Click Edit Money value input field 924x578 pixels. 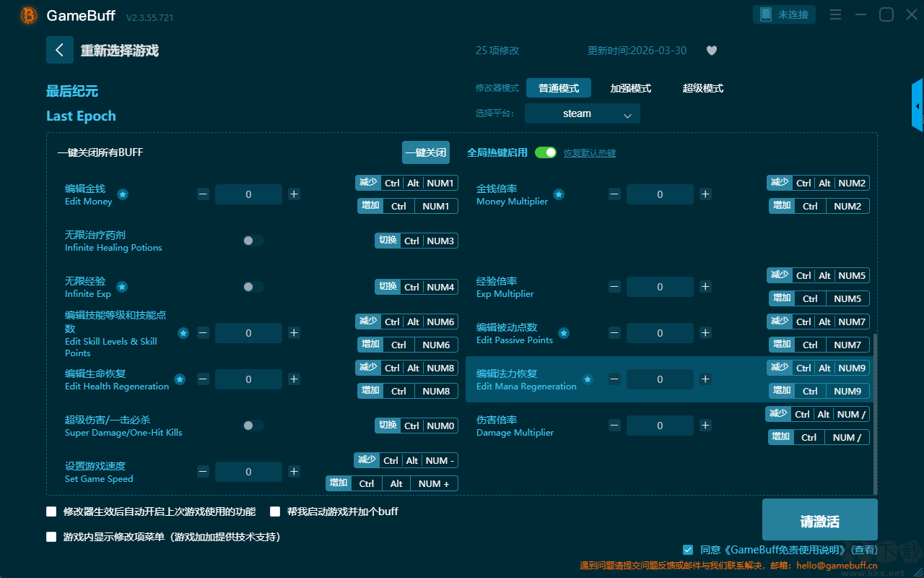pos(248,194)
